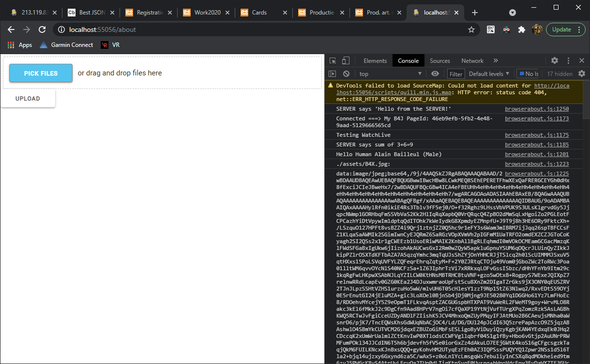The image size is (590, 364).
Task: Open source link browserabout.js:1250
Action: (x=537, y=109)
